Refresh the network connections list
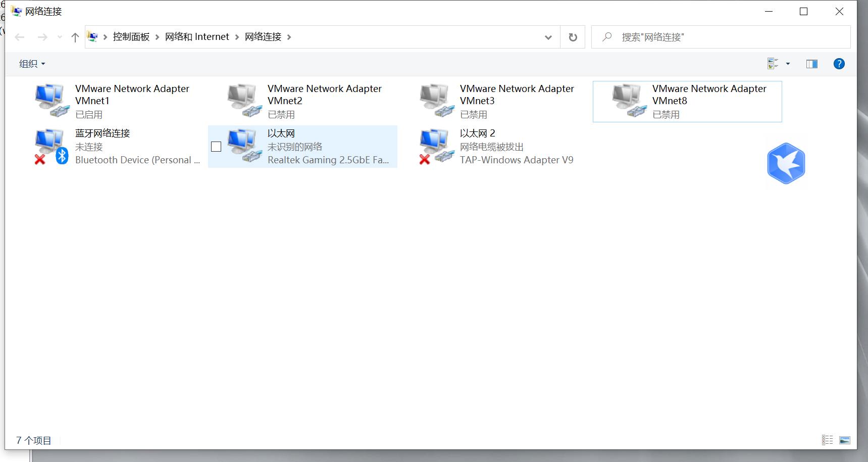The width and height of the screenshot is (868, 462). 573,37
